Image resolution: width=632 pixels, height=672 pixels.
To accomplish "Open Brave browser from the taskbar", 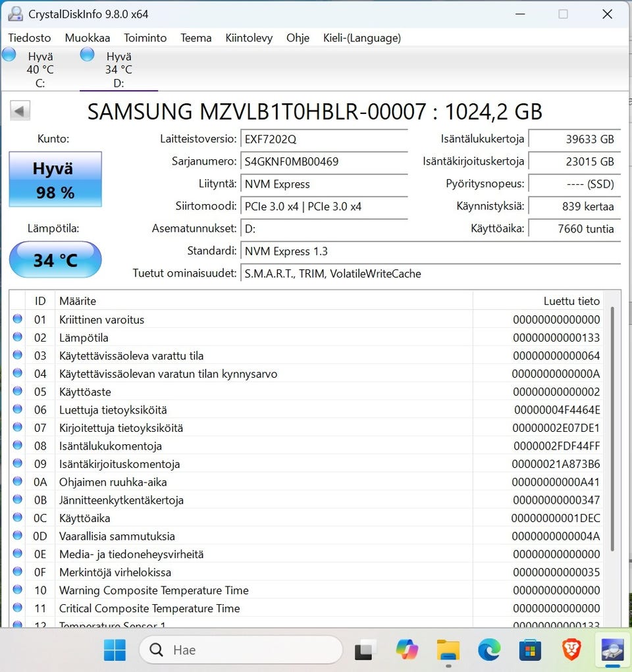I will [x=571, y=650].
